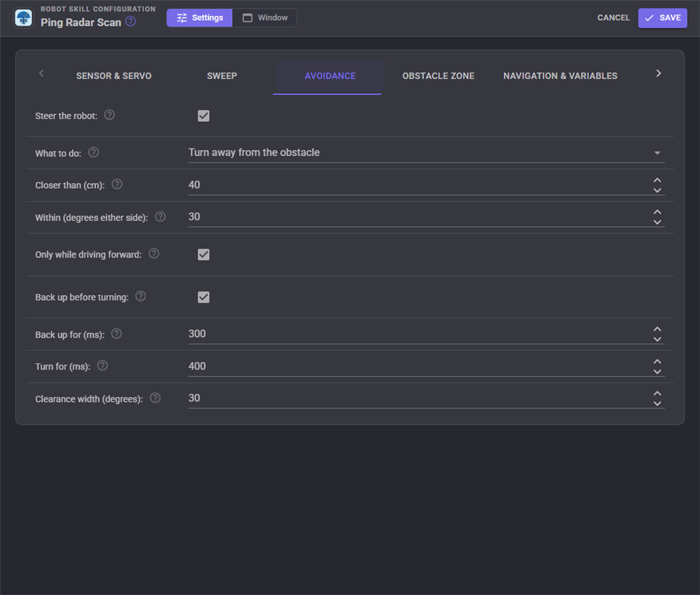Open the What to do dropdown
700x595 pixels.
point(427,153)
